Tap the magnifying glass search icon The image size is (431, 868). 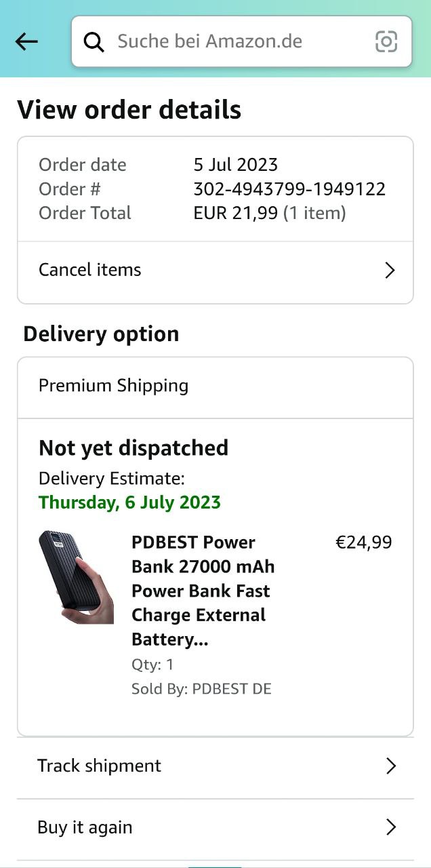coord(94,42)
